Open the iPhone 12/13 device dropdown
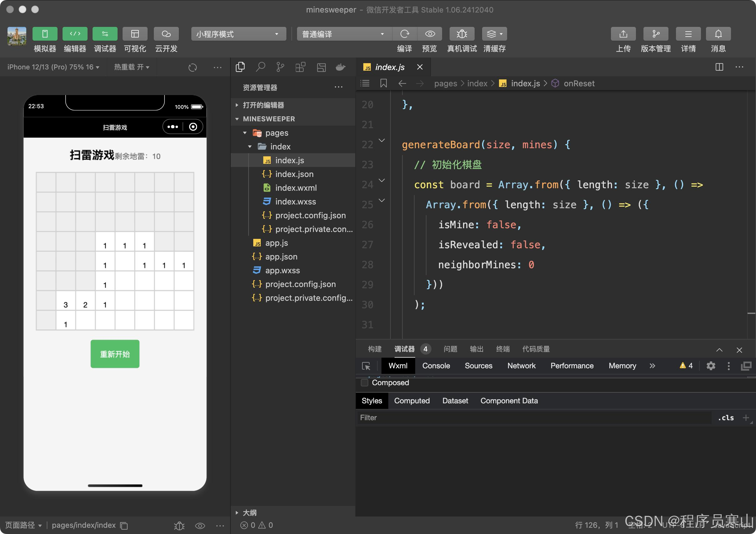The height and width of the screenshot is (534, 756). click(53, 67)
